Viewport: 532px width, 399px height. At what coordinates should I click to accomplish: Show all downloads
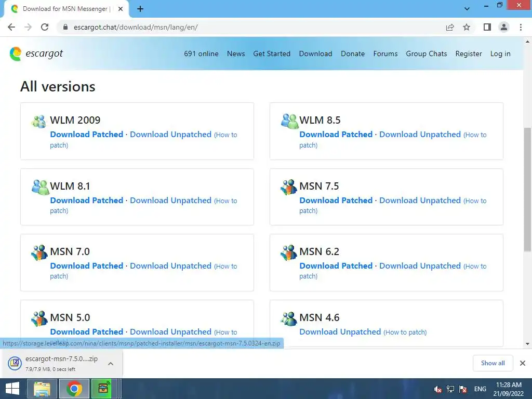[x=493, y=363]
